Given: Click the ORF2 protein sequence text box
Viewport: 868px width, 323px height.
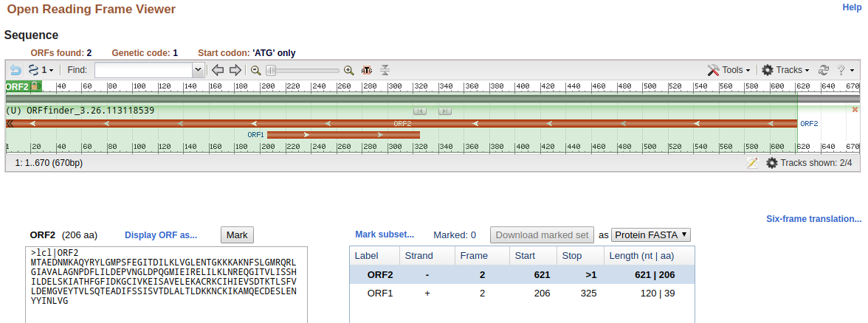Looking at the screenshot, I should [x=166, y=285].
